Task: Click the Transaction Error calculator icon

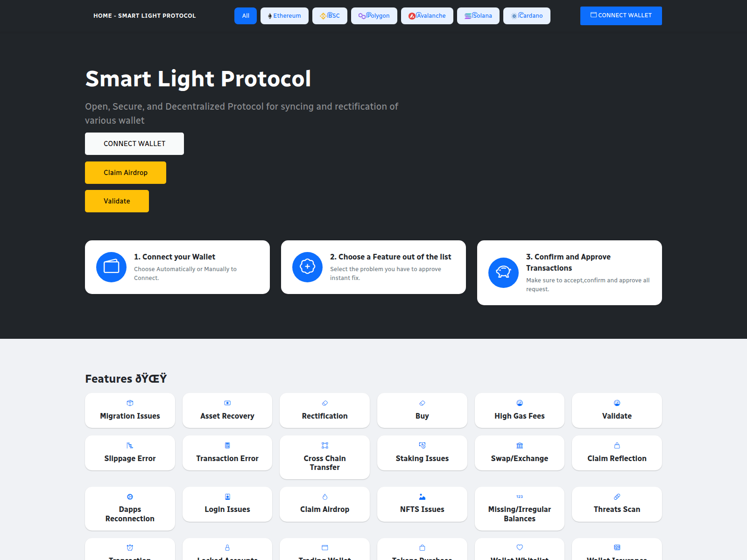Action: (x=227, y=445)
